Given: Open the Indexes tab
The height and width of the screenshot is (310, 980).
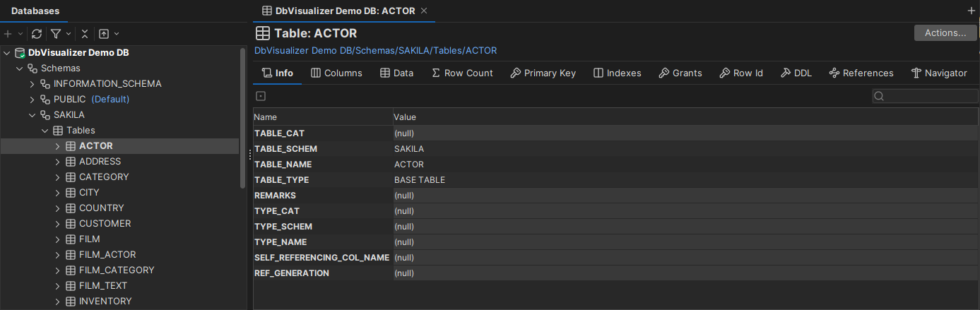Looking at the screenshot, I should click(618, 73).
